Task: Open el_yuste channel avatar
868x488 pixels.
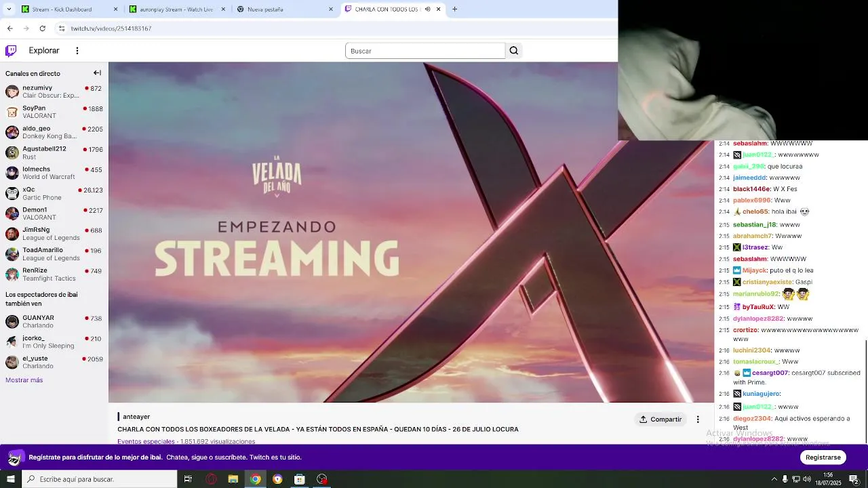Action: [x=12, y=362]
